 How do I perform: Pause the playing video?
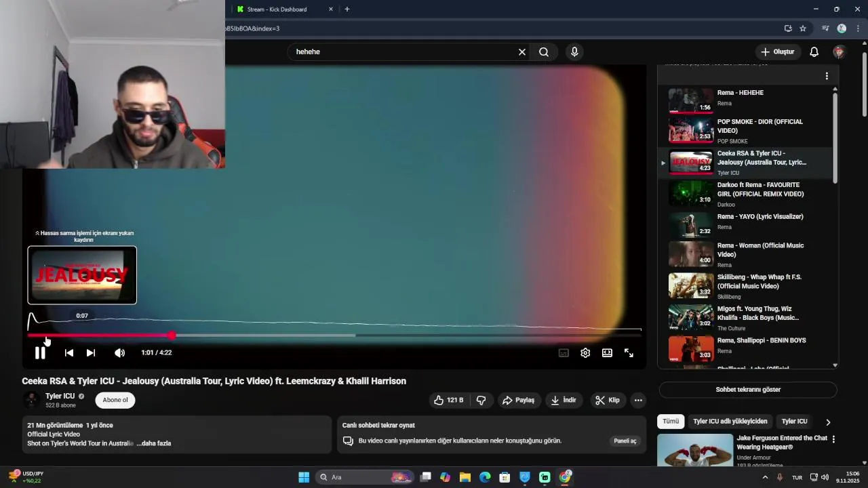pyautogui.click(x=40, y=352)
